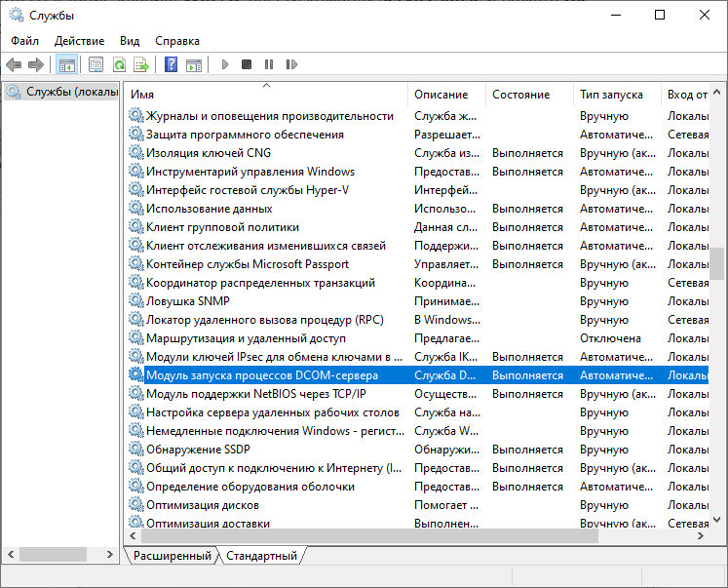728x588 pixels.
Task: Select Модули ключей IPsec service row
Action: point(418,357)
